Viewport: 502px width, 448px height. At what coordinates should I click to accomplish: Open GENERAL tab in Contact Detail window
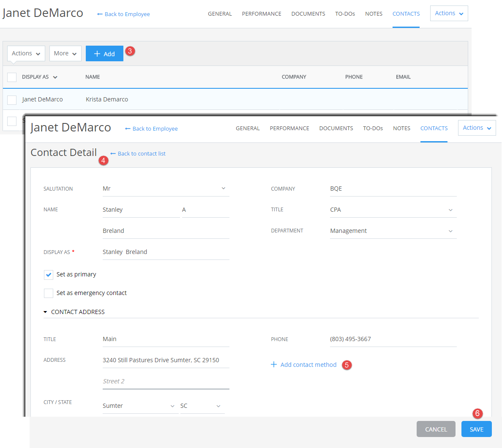point(248,128)
